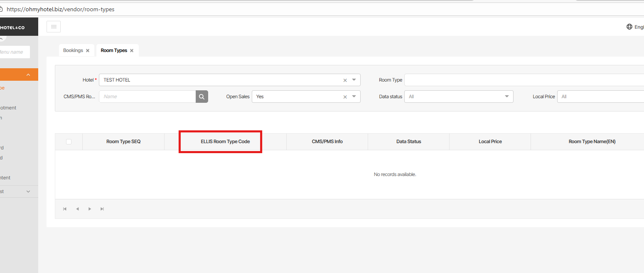The image size is (644, 273).
Task: Clear the Open Sales Yes value
Action: pos(345,97)
